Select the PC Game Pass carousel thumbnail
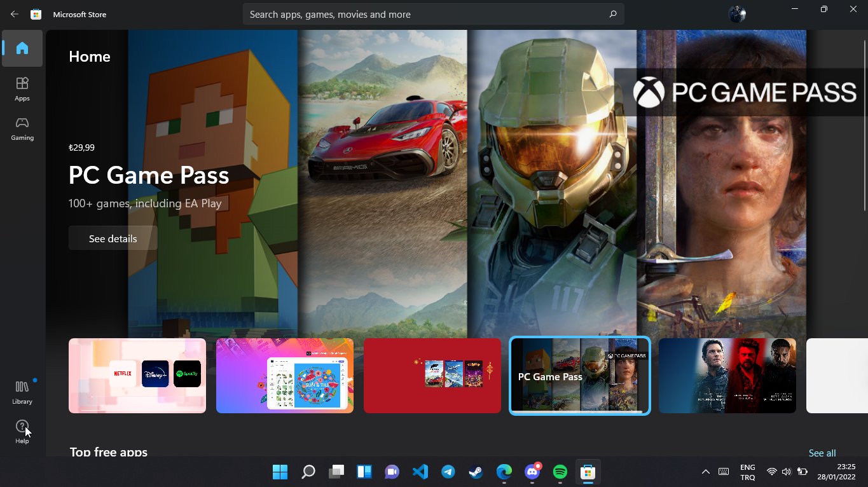This screenshot has height=487, width=868. pos(580,376)
